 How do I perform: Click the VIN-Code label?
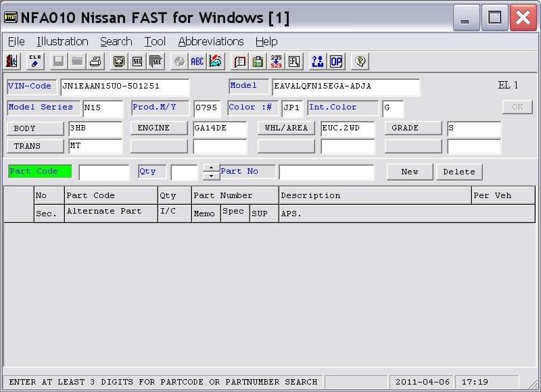[x=31, y=87]
